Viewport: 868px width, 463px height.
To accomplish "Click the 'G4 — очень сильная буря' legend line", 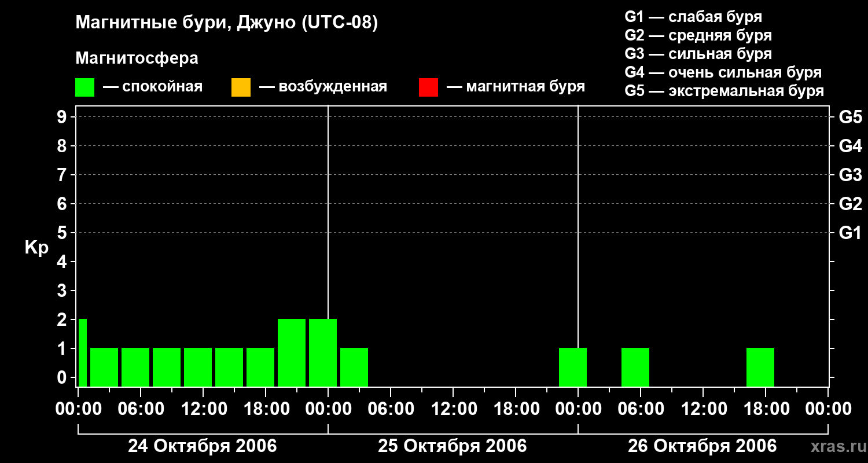I will [x=723, y=72].
